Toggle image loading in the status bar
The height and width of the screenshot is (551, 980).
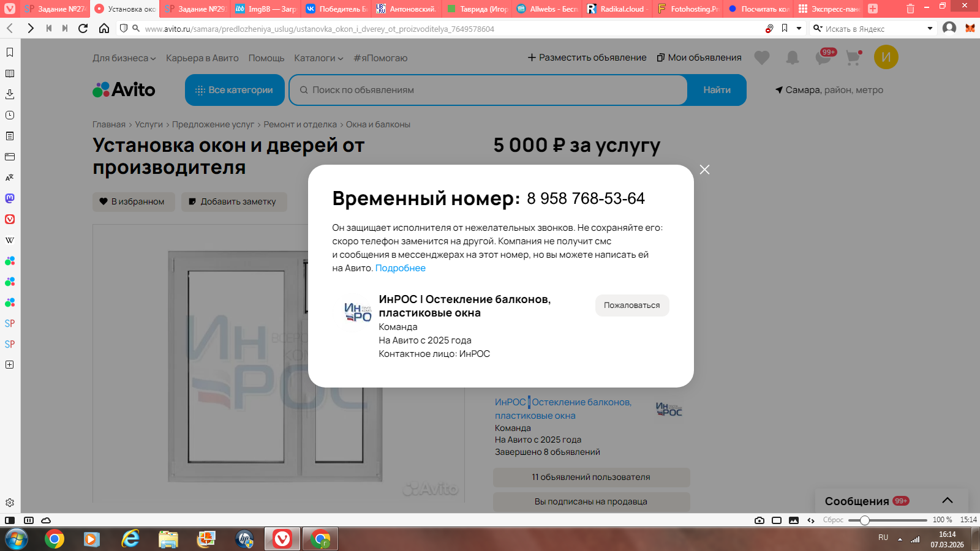pyautogui.click(x=794, y=520)
